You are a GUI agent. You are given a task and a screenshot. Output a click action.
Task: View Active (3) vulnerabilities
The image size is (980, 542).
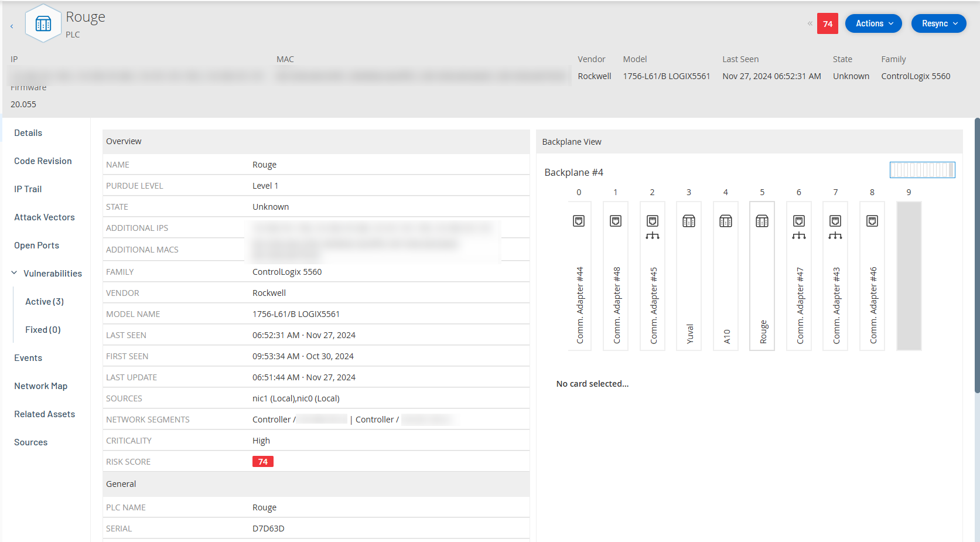click(x=45, y=302)
